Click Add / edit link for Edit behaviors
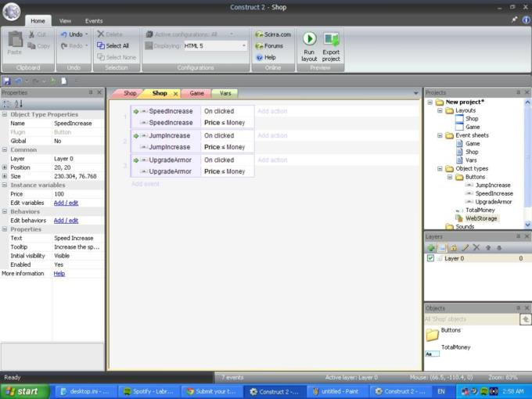Image resolution: width=532 pixels, height=399 pixels. point(66,221)
